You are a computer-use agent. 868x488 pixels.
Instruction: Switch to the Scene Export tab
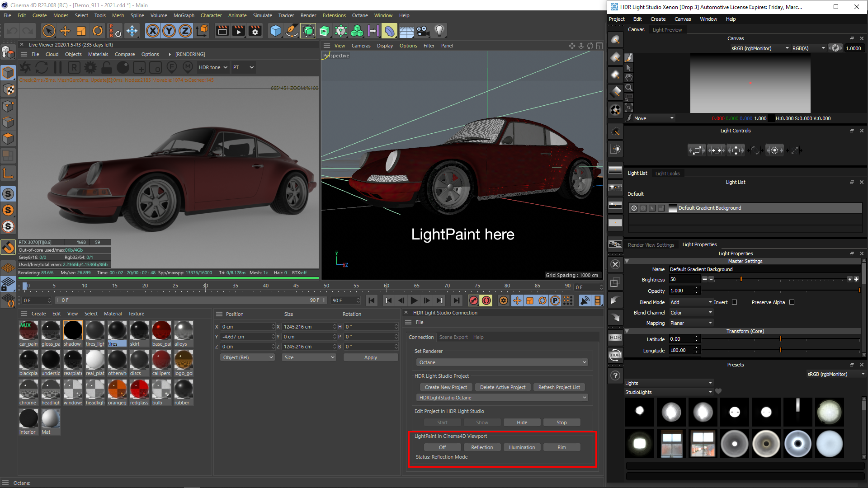(453, 337)
